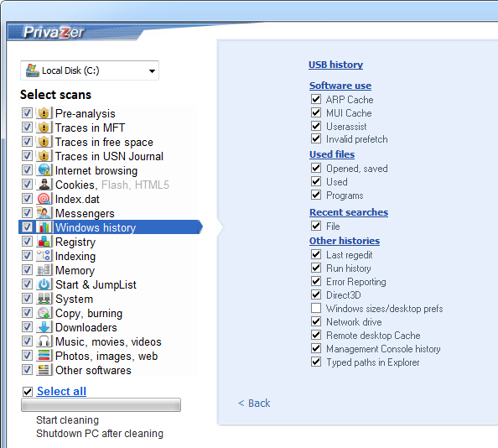Enable Windows sizes/desktop prefs checkbox

coord(316,308)
